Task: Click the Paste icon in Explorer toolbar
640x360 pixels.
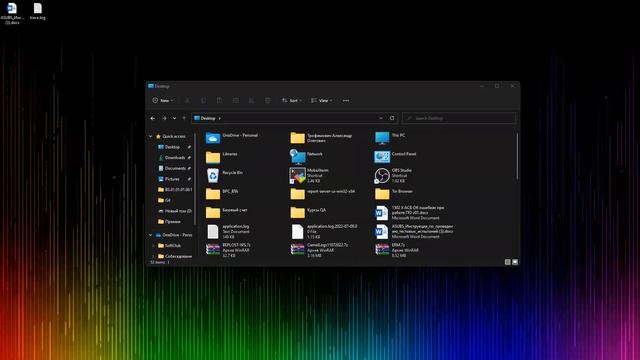Action: [220, 100]
